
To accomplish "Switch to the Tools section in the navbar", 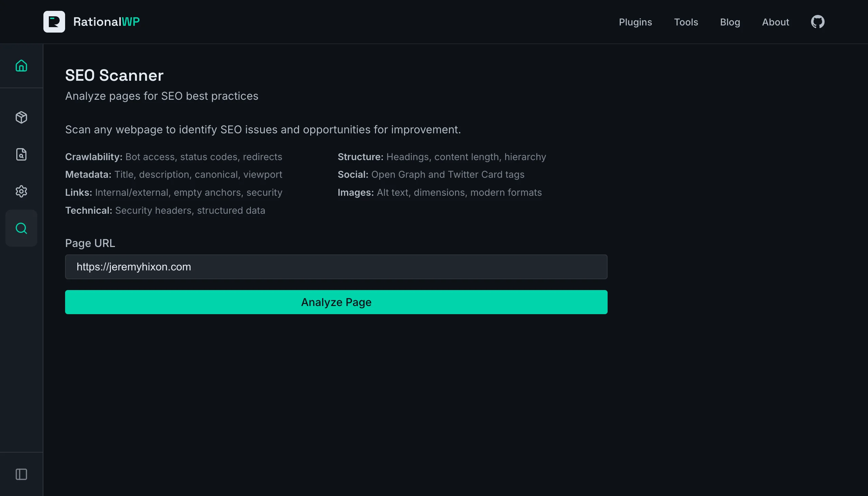I will tap(686, 22).
